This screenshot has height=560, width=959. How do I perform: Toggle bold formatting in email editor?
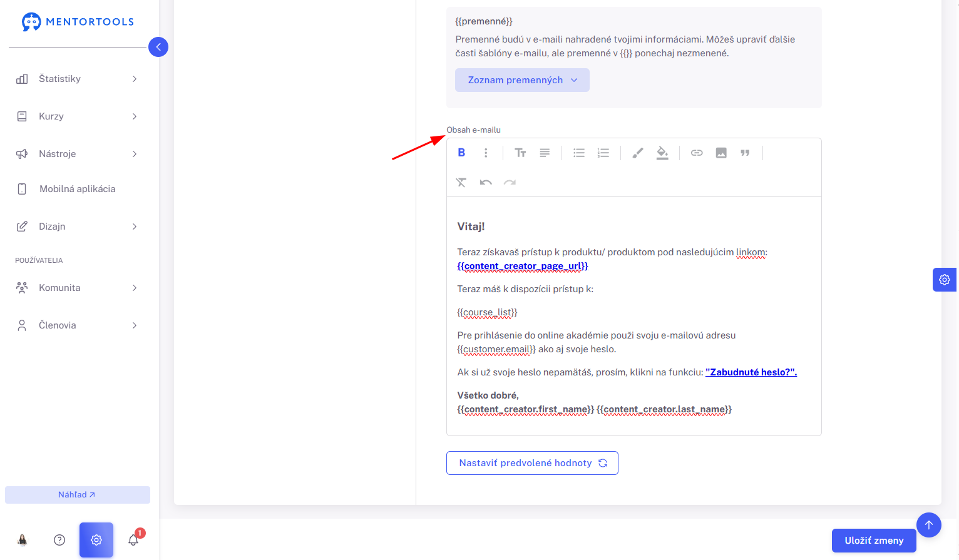[x=461, y=153]
